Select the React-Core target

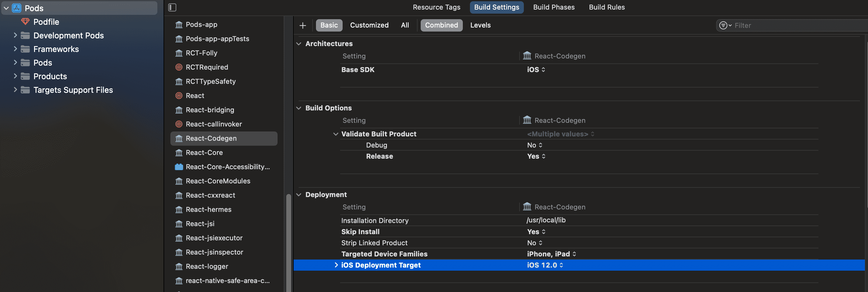coord(204,153)
